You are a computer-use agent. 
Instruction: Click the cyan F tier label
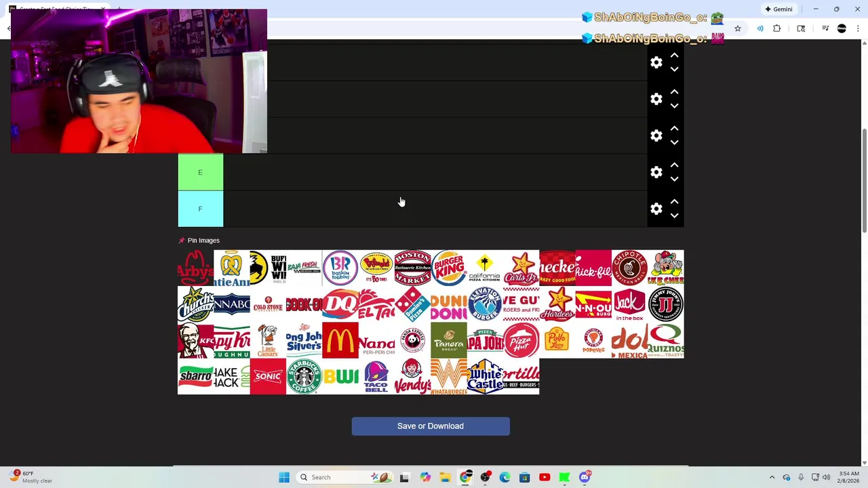[200, 209]
